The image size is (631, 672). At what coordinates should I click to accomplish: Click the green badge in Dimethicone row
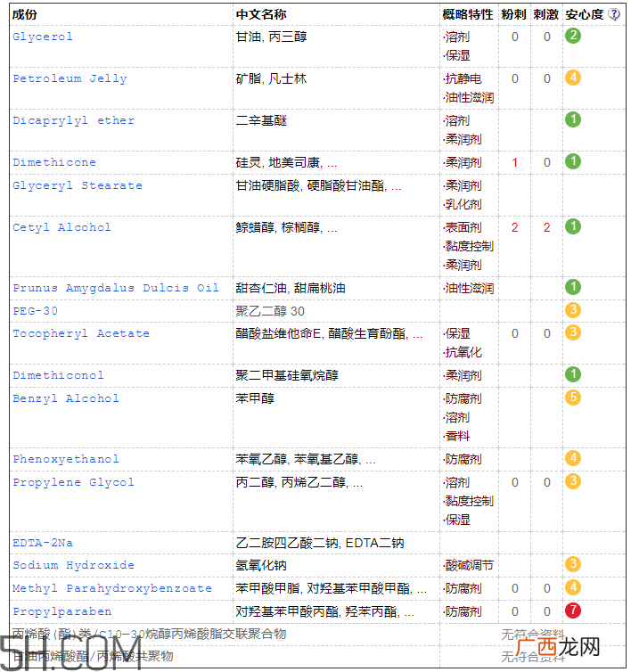point(573,161)
